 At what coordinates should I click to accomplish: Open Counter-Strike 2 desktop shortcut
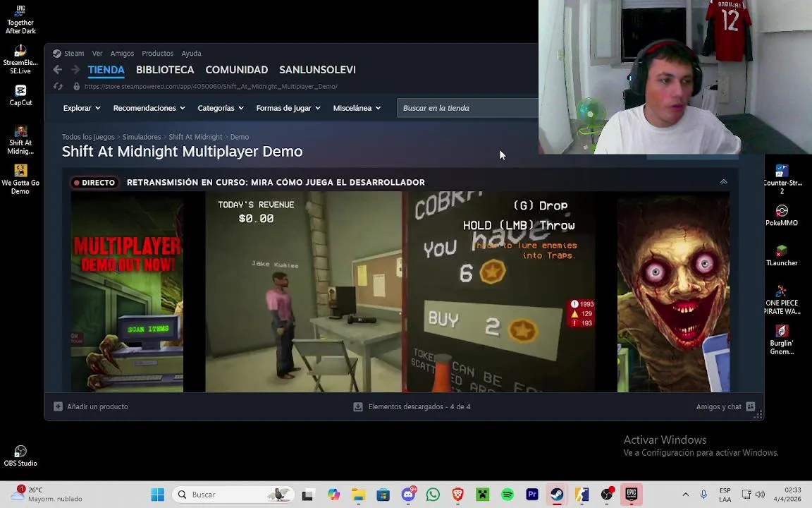click(x=782, y=179)
